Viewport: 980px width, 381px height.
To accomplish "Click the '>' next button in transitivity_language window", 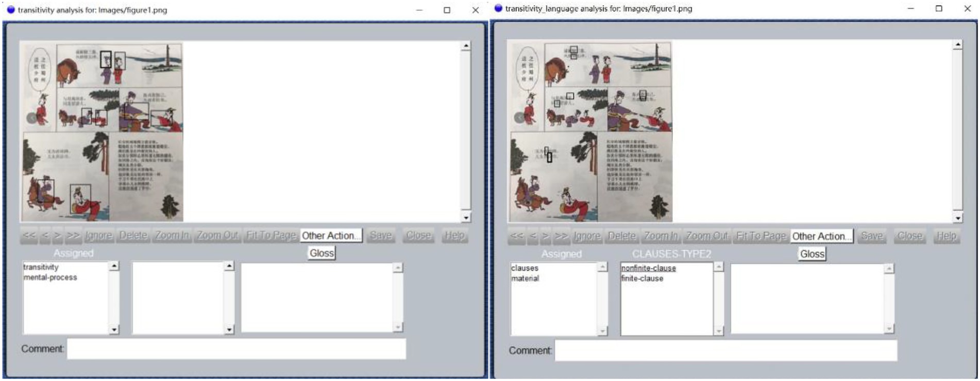I will [x=546, y=236].
